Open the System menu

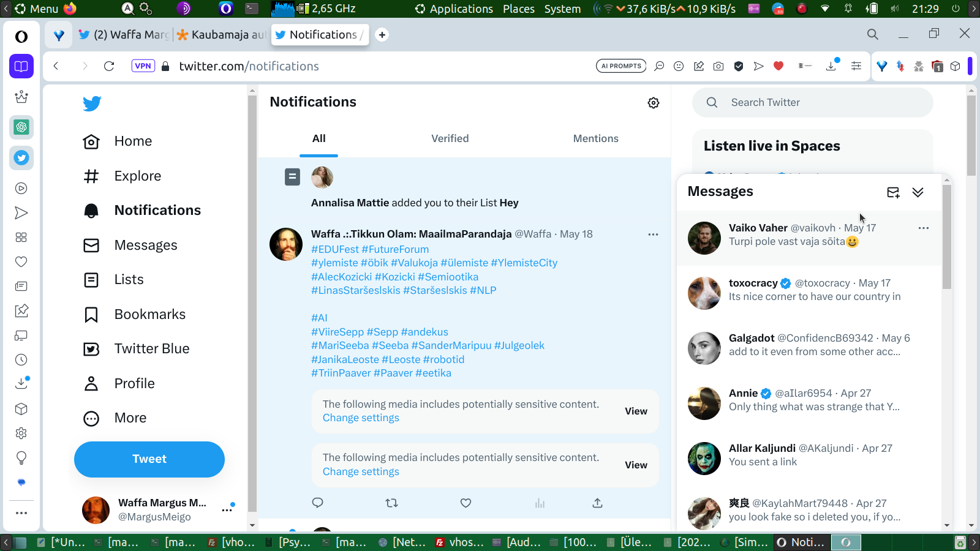(x=562, y=9)
